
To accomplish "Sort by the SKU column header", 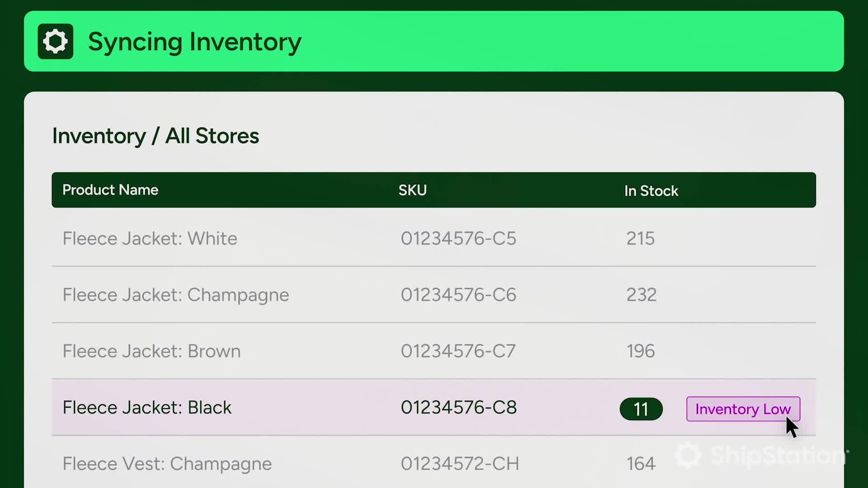I will [412, 190].
